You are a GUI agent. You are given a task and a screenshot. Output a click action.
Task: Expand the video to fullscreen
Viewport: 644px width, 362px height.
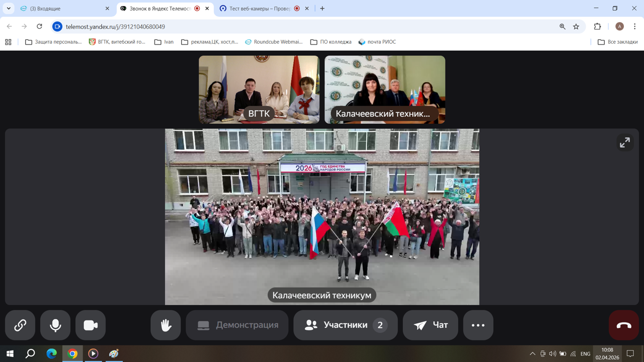point(624,143)
